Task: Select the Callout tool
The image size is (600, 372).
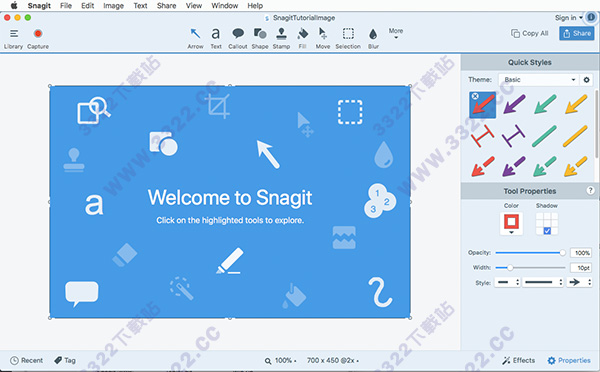Action: point(238,38)
